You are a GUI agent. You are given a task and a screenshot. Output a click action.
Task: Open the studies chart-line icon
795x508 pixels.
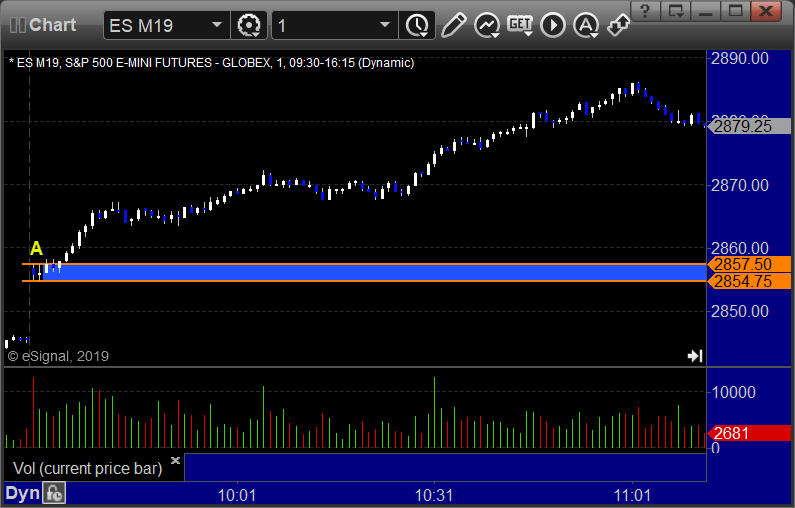click(487, 25)
